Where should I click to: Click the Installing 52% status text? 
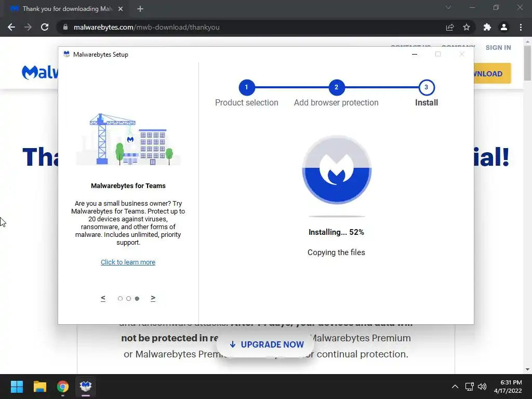336,232
